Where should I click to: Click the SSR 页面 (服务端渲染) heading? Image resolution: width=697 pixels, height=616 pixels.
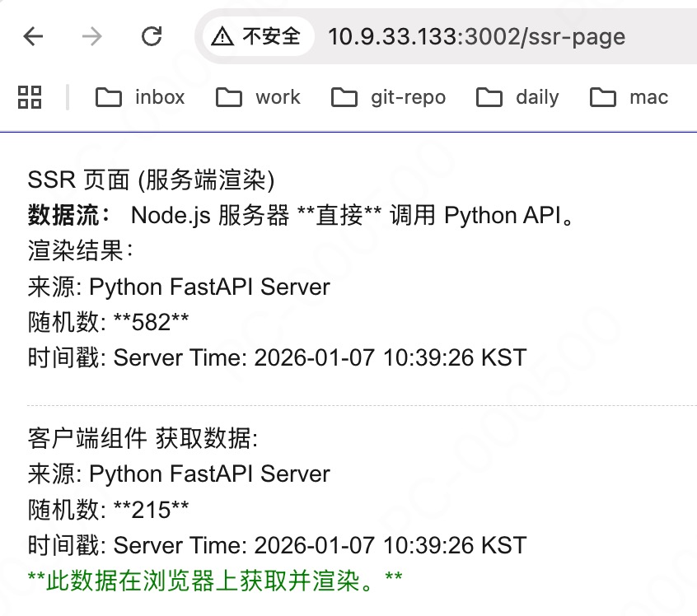click(x=151, y=180)
